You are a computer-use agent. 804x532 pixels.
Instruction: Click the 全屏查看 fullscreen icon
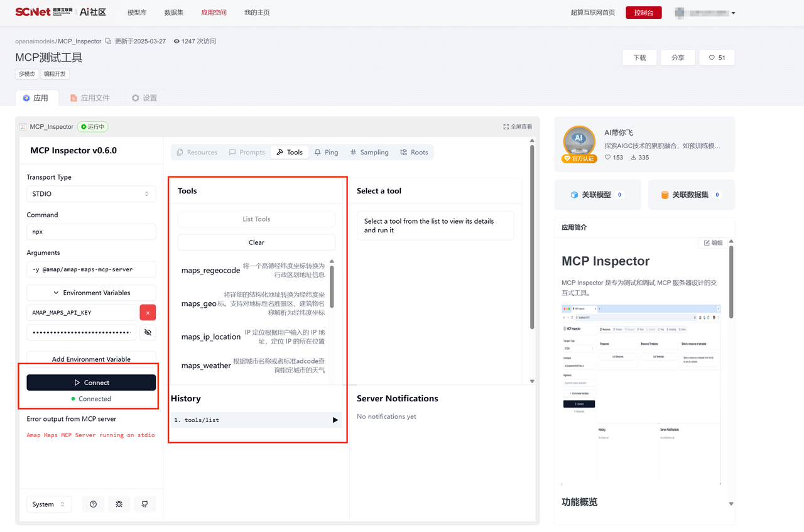[506, 127]
